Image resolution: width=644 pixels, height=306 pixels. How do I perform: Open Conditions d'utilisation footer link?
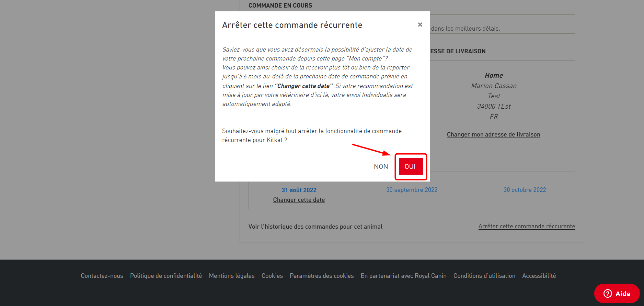point(484,276)
